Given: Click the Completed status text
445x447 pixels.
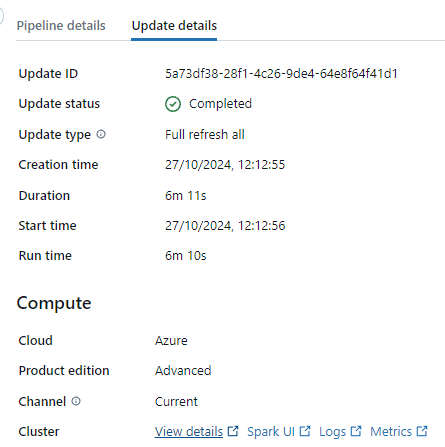Looking at the screenshot, I should pyautogui.click(x=220, y=104).
